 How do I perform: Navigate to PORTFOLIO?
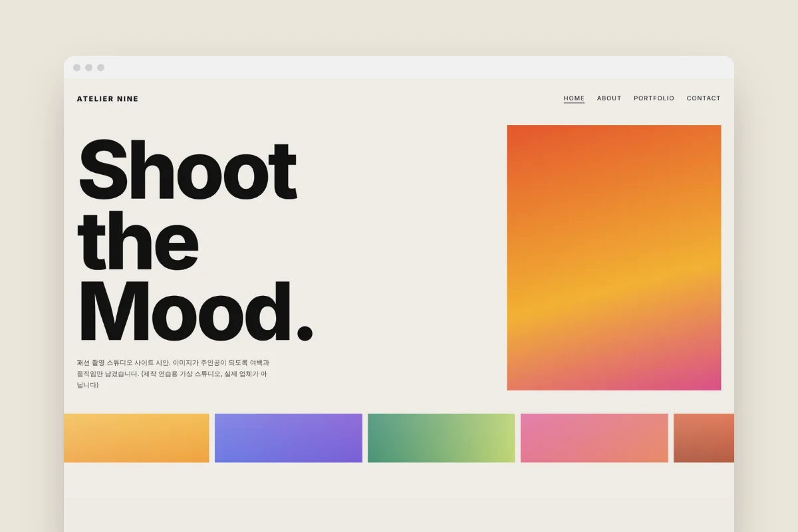click(654, 98)
